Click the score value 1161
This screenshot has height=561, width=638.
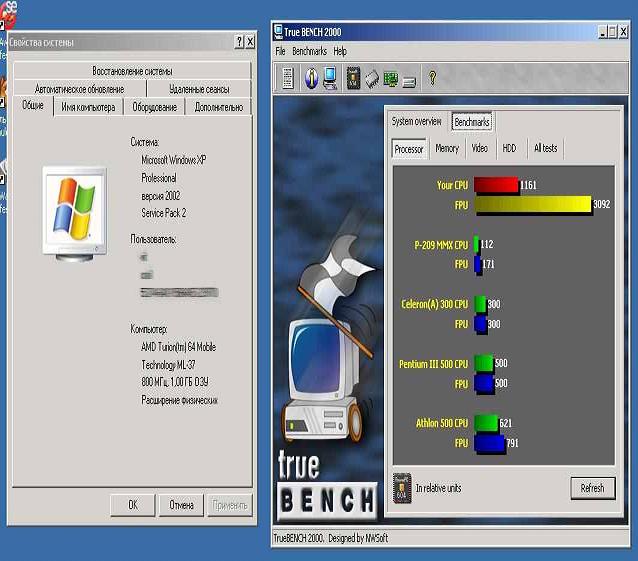click(x=528, y=185)
